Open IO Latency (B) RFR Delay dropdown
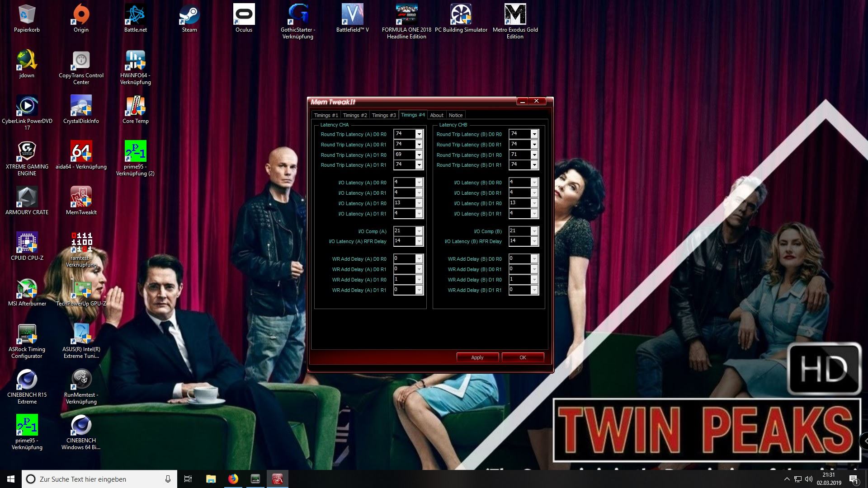This screenshot has height=488, width=868. [x=534, y=241]
